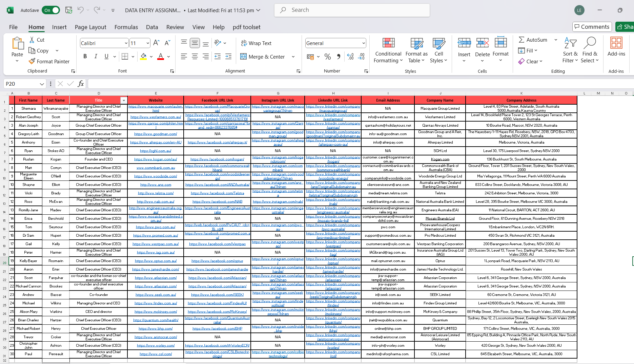Click the Orientation text angle icon
This screenshot has height=364, width=634.
[218, 43]
